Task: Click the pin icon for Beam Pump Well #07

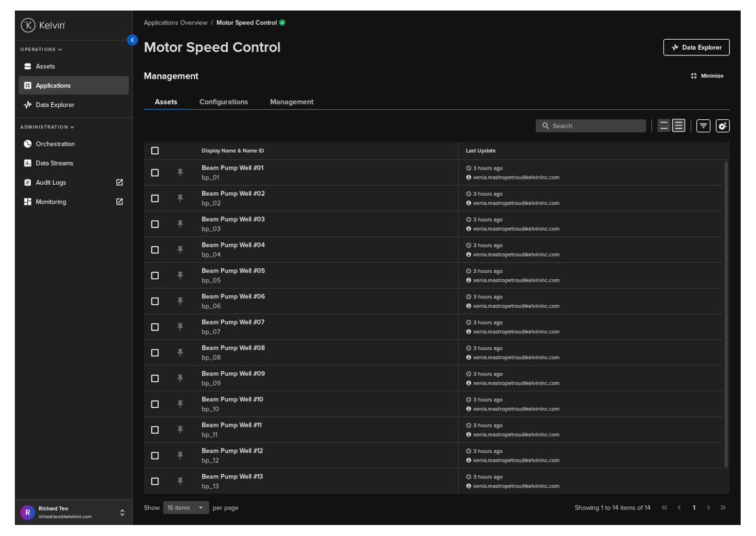Action: click(180, 327)
